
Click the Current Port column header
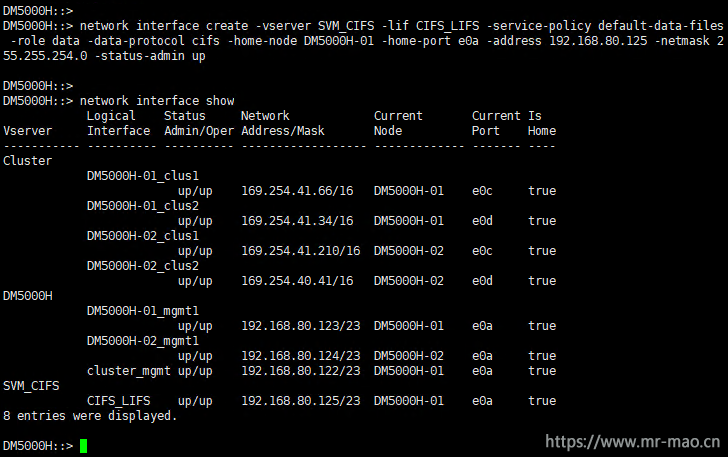point(496,123)
